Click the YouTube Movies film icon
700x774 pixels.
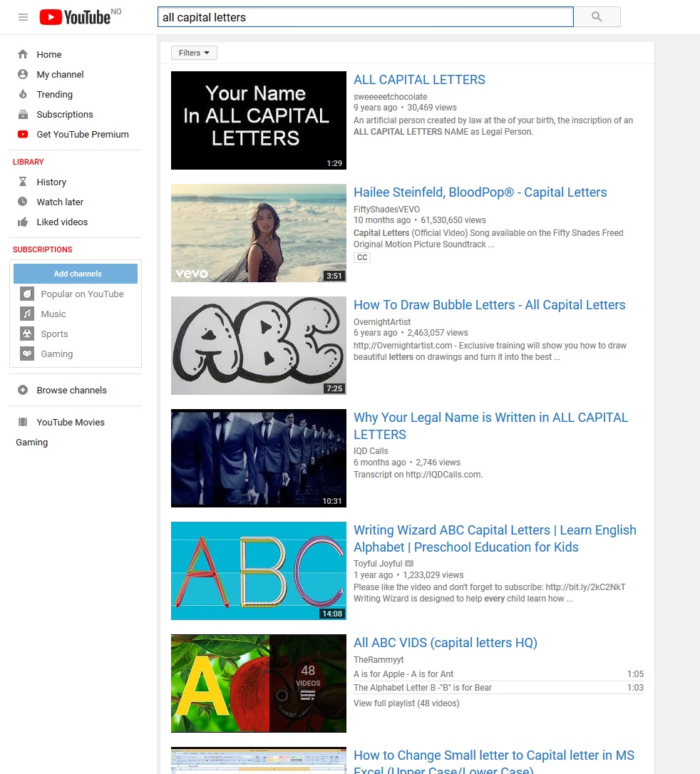point(23,422)
